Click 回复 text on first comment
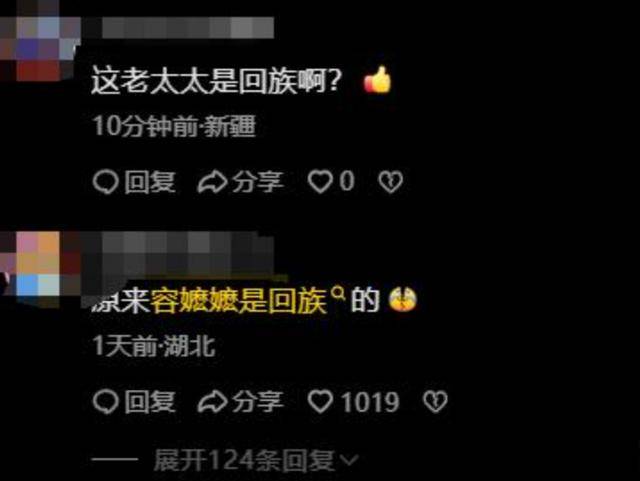 tap(150, 182)
